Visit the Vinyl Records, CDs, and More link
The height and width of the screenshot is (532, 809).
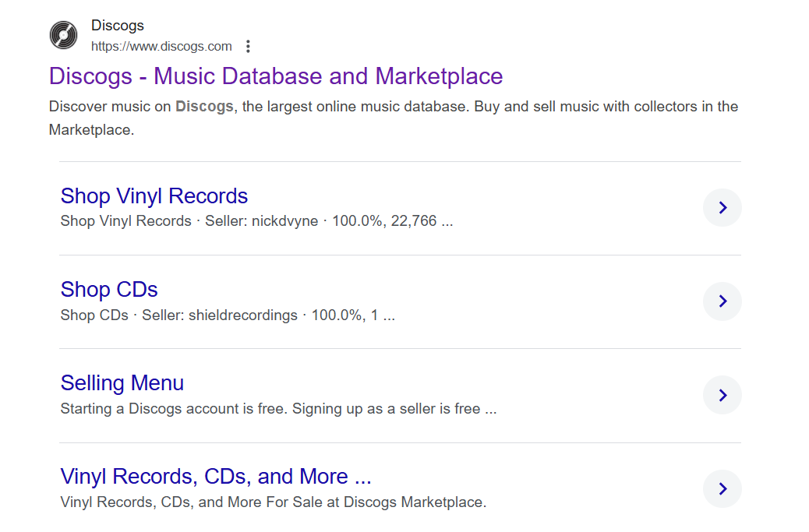pyautogui.click(x=215, y=477)
